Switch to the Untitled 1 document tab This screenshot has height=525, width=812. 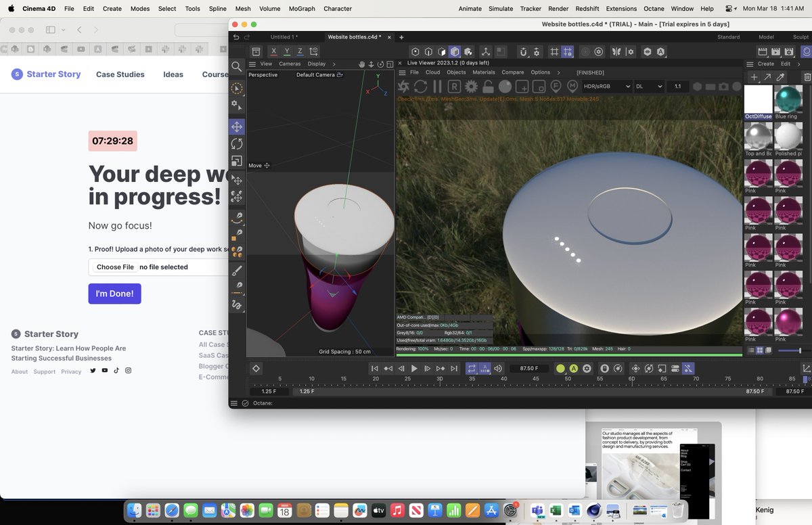coord(284,37)
